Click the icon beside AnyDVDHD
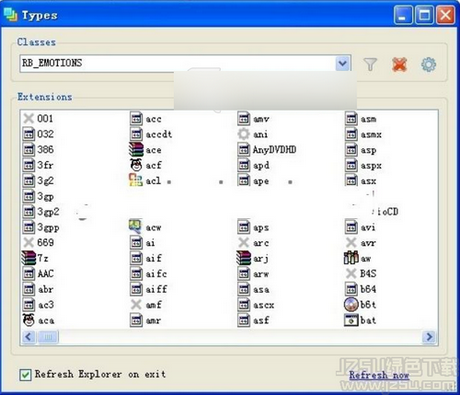Image resolution: width=460 pixels, height=395 pixels. (x=244, y=149)
